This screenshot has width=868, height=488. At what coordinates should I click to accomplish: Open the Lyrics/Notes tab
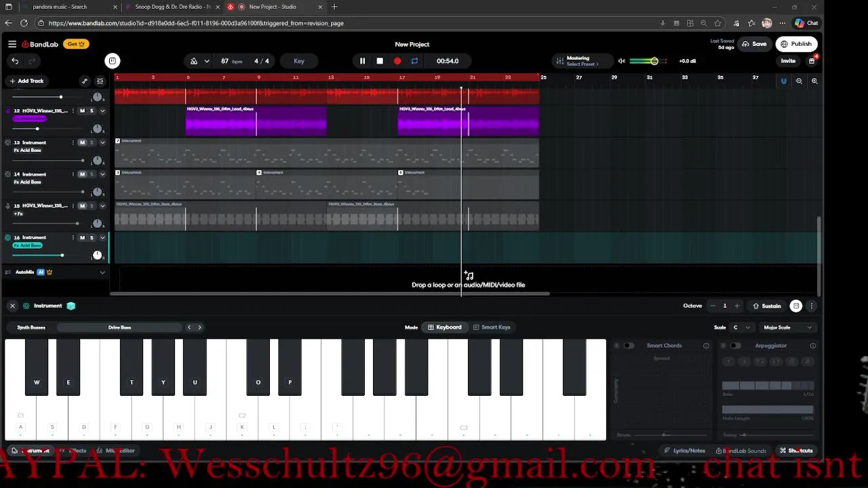coord(684,451)
